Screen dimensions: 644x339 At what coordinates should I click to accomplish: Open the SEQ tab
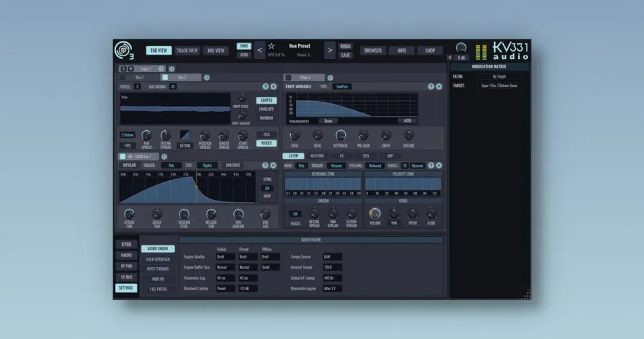366,156
